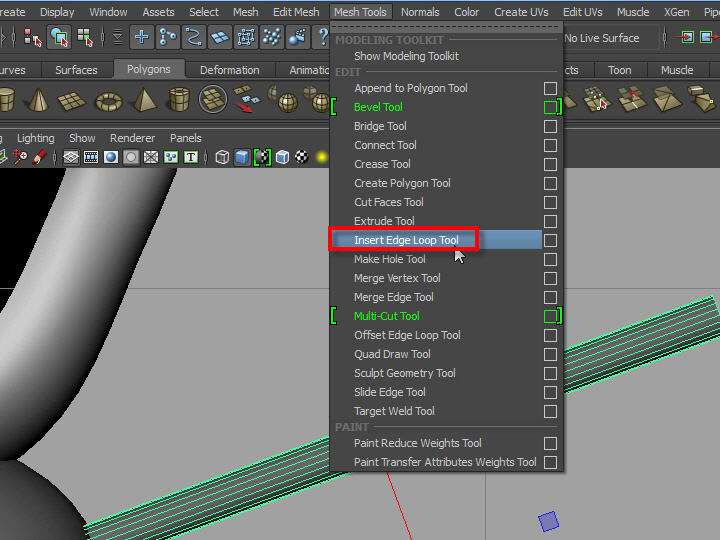
Task: Click Show Modeling Toolkit entry
Action: click(x=406, y=56)
